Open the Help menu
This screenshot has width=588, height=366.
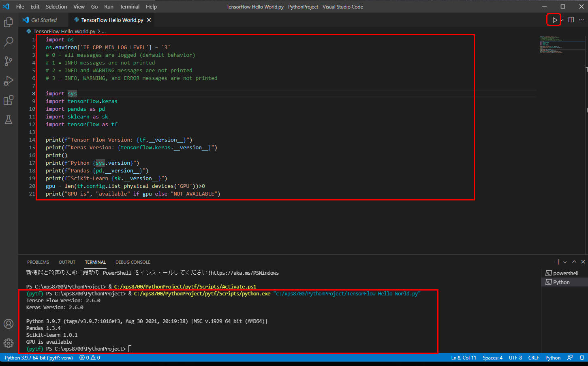[151, 6]
